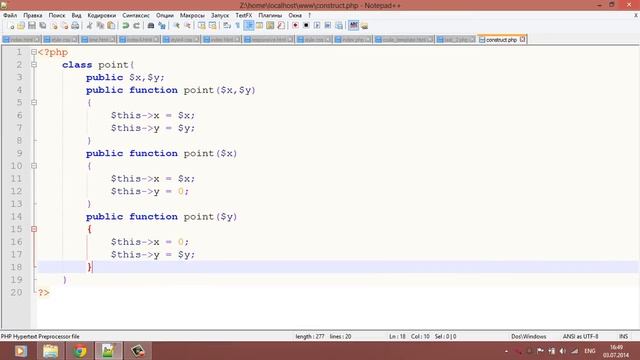The image size is (640, 360).
Task: Open the Правка menu
Action: click(x=33, y=15)
